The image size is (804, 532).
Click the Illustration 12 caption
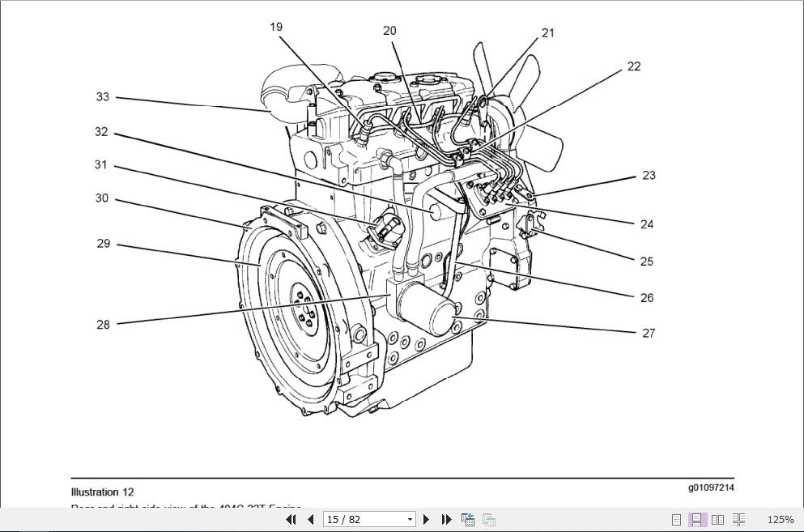101,492
